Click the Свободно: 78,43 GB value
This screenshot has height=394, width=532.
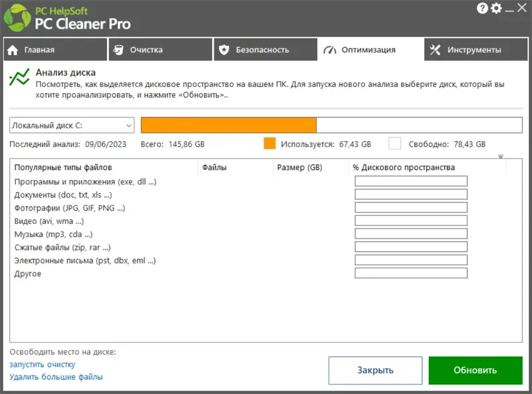(447, 144)
